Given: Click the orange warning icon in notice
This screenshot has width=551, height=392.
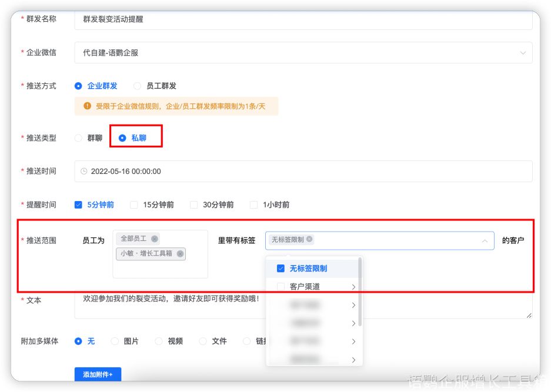Looking at the screenshot, I should (87, 106).
